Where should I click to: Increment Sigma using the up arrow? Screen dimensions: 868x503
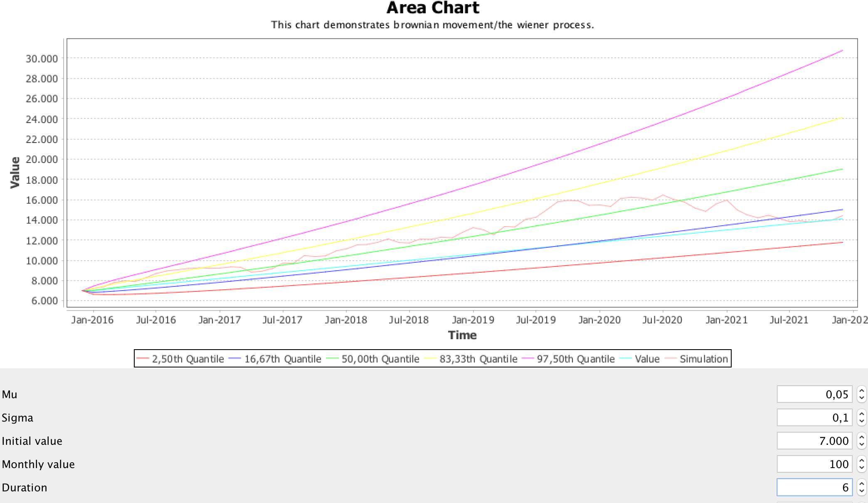(x=861, y=414)
